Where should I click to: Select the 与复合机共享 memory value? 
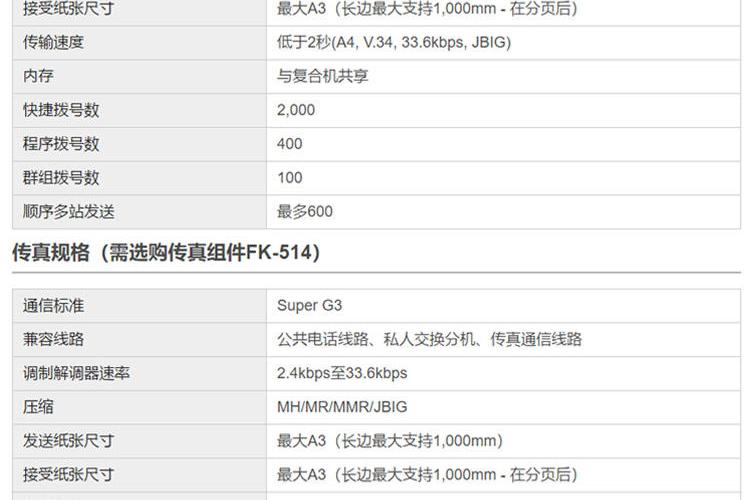click(x=322, y=76)
